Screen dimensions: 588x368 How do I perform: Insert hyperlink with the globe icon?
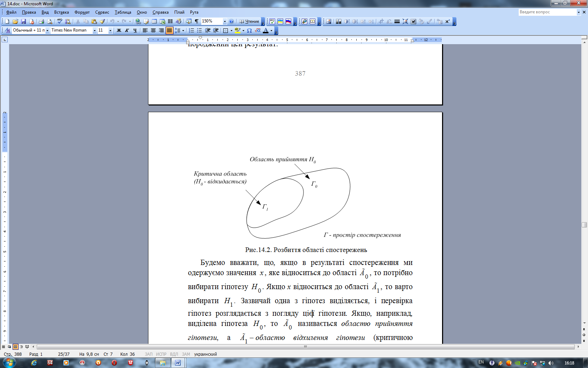pyautogui.click(x=138, y=21)
